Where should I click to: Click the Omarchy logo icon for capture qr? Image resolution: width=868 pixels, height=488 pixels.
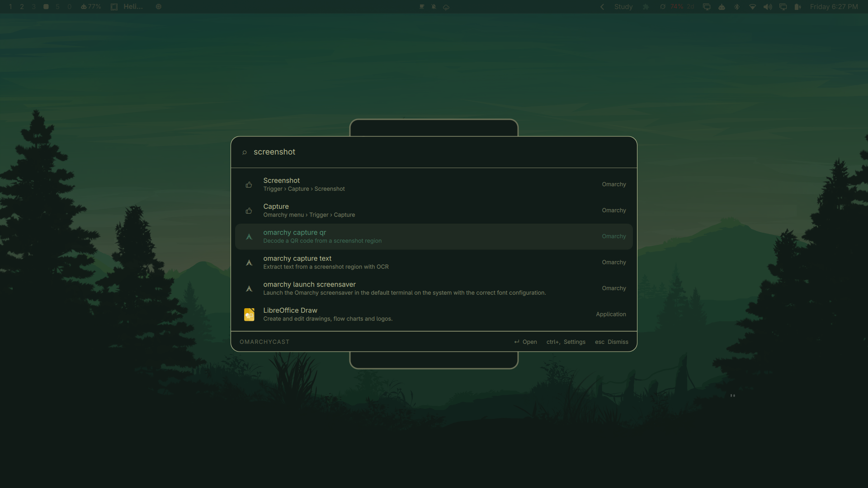click(x=249, y=236)
